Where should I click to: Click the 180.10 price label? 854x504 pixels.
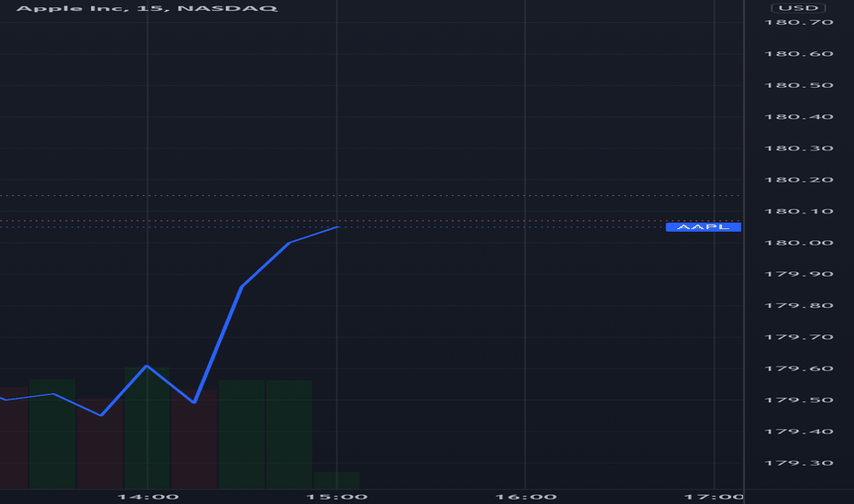799,212
